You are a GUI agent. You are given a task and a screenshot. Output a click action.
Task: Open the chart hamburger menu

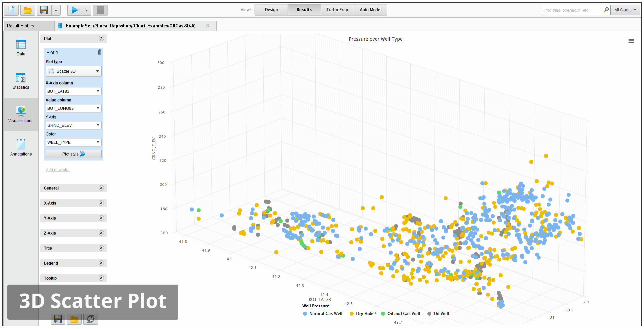pyautogui.click(x=631, y=41)
